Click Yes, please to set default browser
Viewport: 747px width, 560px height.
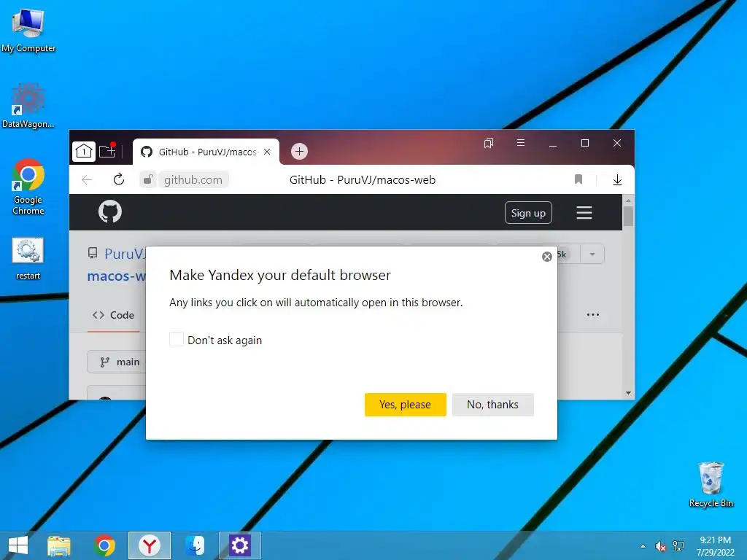[x=406, y=404]
